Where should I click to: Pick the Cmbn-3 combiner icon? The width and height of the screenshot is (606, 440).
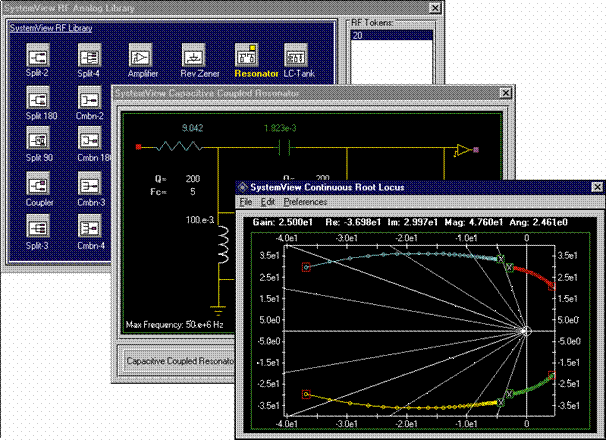coord(89,183)
